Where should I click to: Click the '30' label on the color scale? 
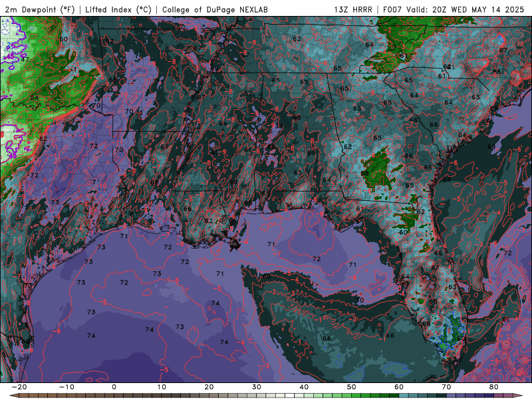[x=257, y=387]
